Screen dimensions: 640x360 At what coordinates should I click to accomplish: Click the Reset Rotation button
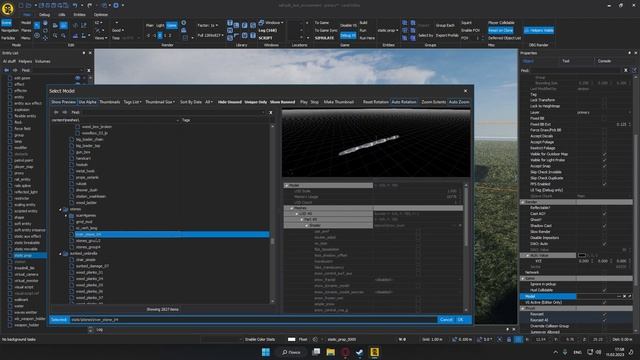(x=376, y=102)
